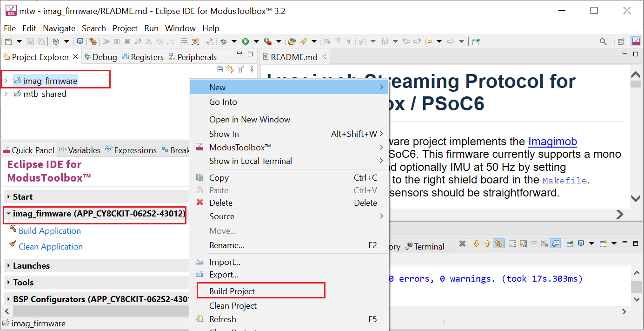Switch to the Expressions tab

(x=131, y=150)
